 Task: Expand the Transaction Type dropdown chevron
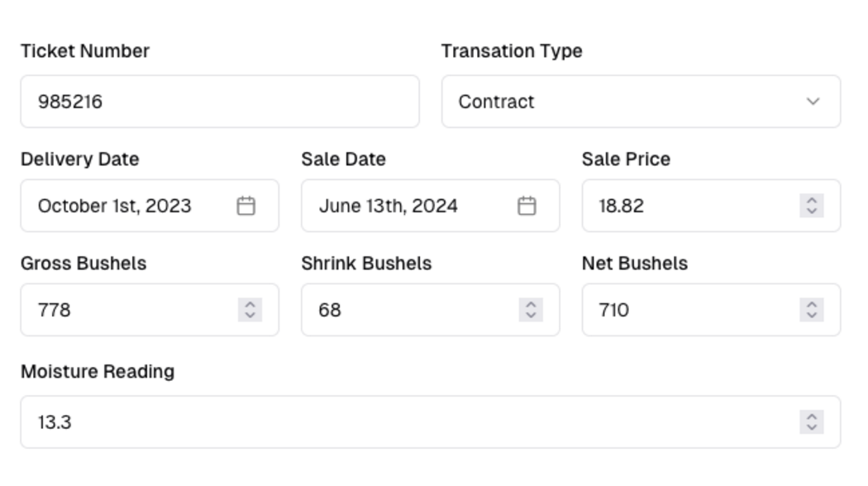tap(813, 102)
